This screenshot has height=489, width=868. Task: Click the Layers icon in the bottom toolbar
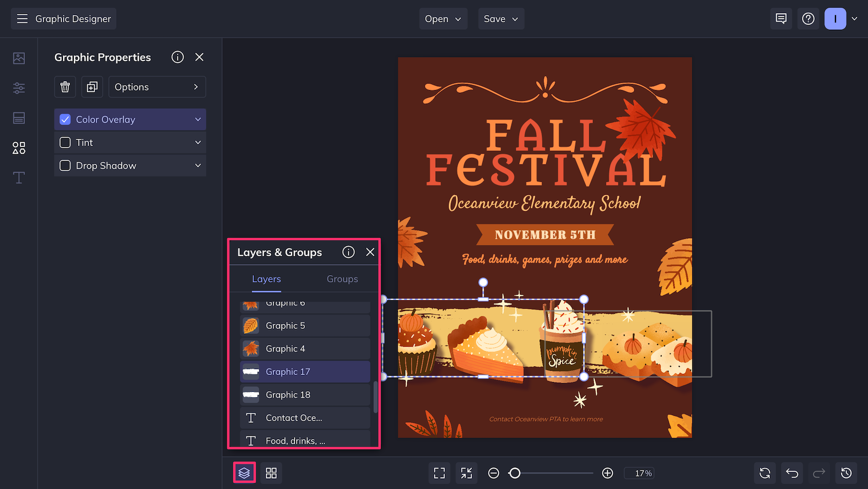244,473
